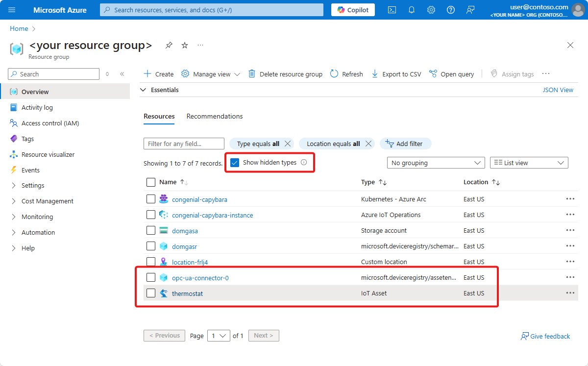Image resolution: width=588 pixels, height=366 pixels.
Task: Click the Copilot button
Action: pos(353,10)
